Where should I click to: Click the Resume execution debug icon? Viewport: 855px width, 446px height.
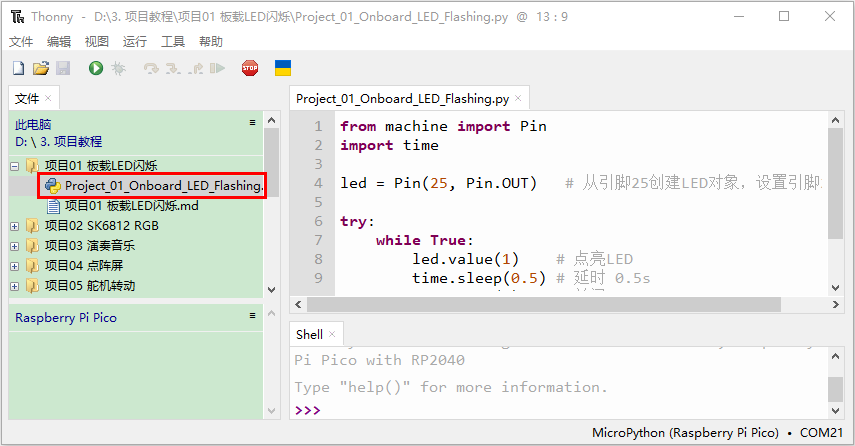(218, 68)
